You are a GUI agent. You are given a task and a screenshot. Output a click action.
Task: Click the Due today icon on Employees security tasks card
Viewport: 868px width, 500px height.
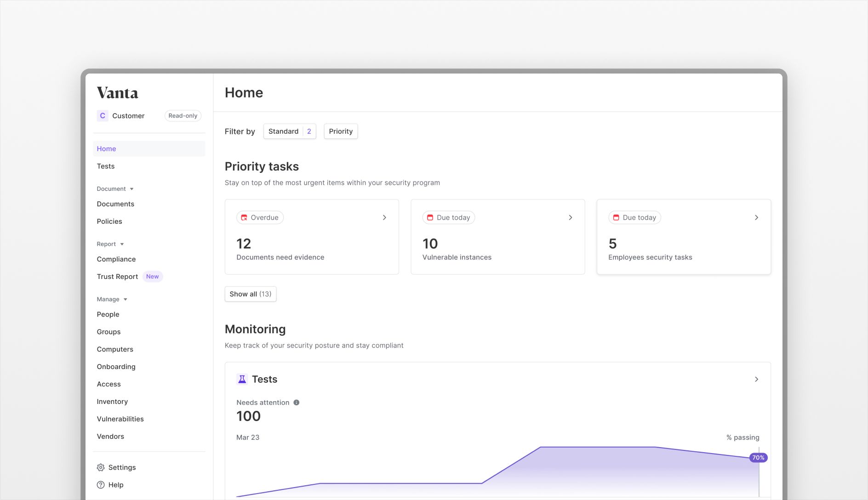616,218
